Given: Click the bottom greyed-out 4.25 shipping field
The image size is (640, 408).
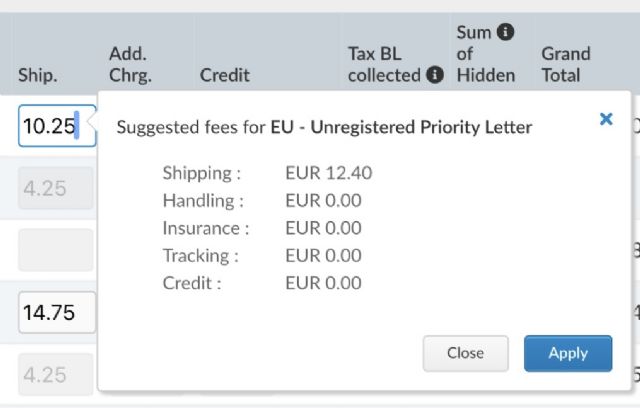Looking at the screenshot, I should pyautogui.click(x=56, y=374).
